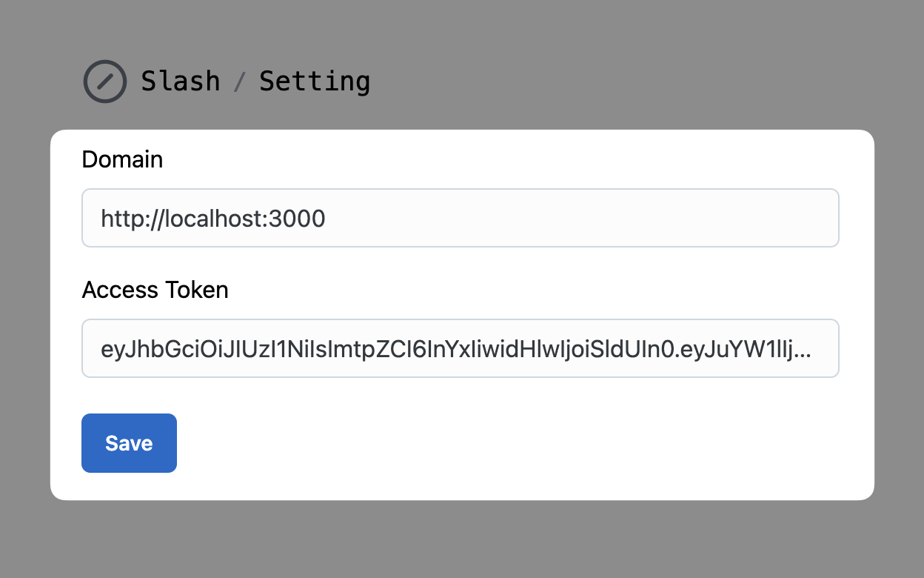This screenshot has width=924, height=578.
Task: Click the "Access Token" field label
Action: [155, 290]
